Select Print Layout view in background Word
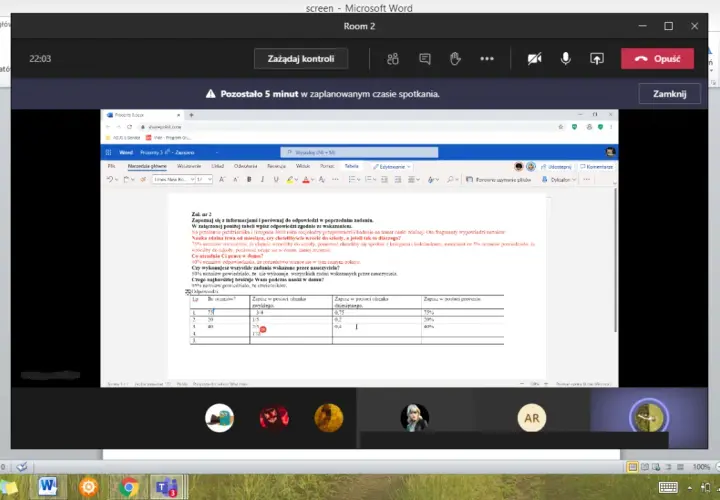 [x=632, y=467]
